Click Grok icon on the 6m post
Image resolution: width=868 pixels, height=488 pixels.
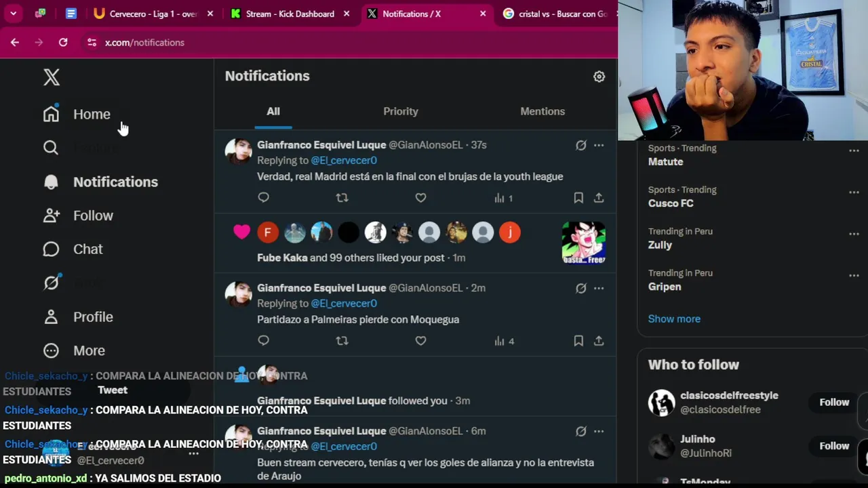581,431
